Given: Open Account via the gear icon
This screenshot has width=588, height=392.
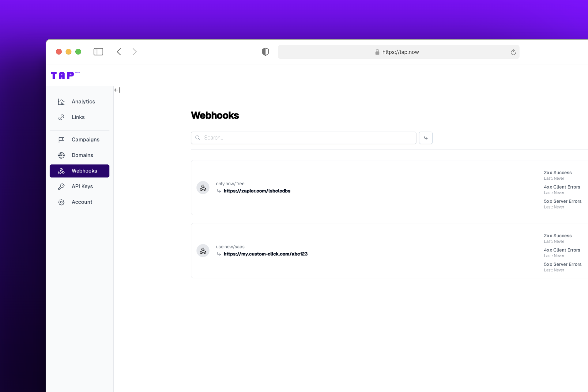Looking at the screenshot, I should 61,202.
